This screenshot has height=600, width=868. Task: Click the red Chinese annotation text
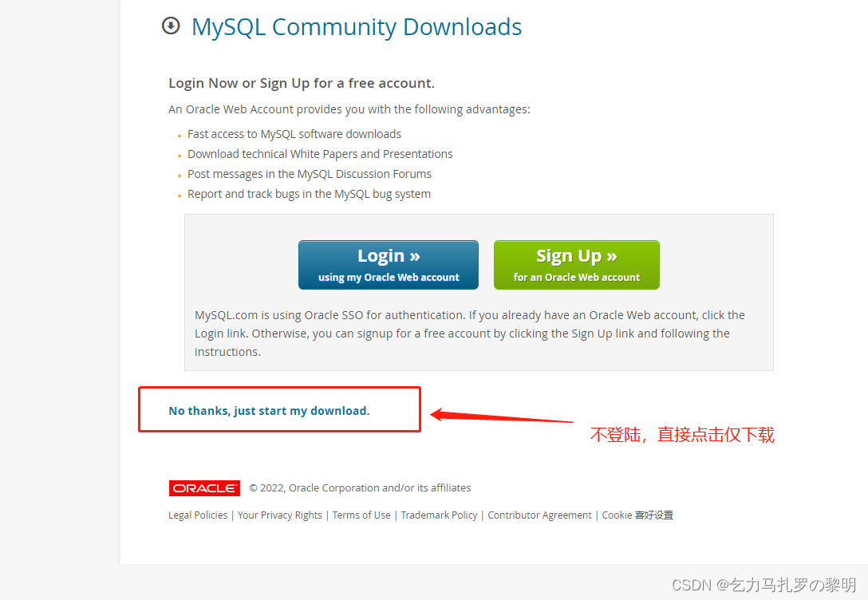(x=682, y=435)
